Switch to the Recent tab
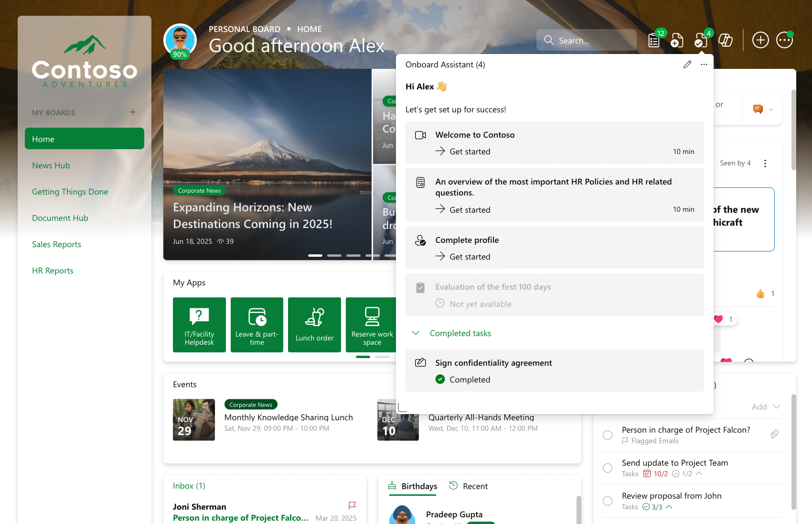Screen dimensions: 812x524 pos(469,486)
